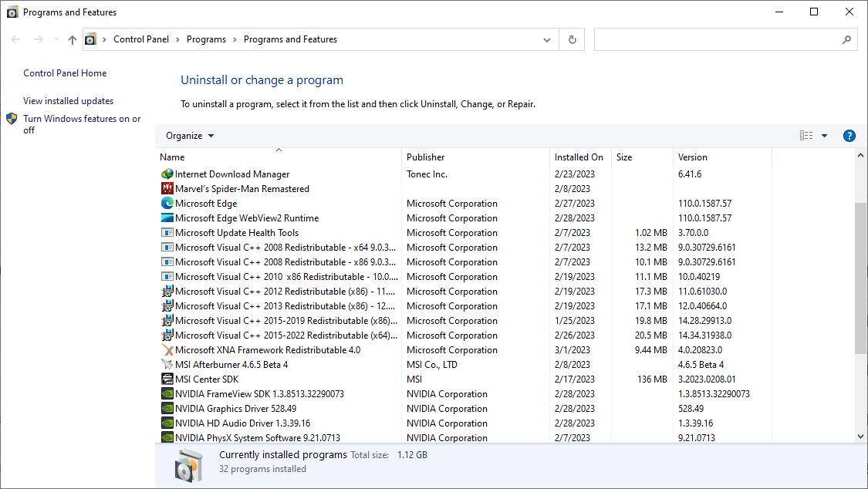This screenshot has width=868, height=489.
Task: Expand the address bar history dropdown
Action: point(547,39)
